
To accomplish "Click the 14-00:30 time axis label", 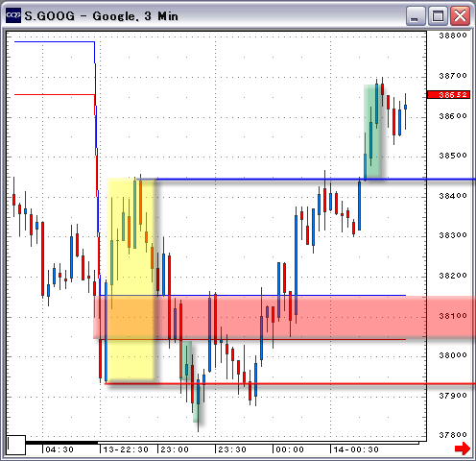I will point(356,449).
